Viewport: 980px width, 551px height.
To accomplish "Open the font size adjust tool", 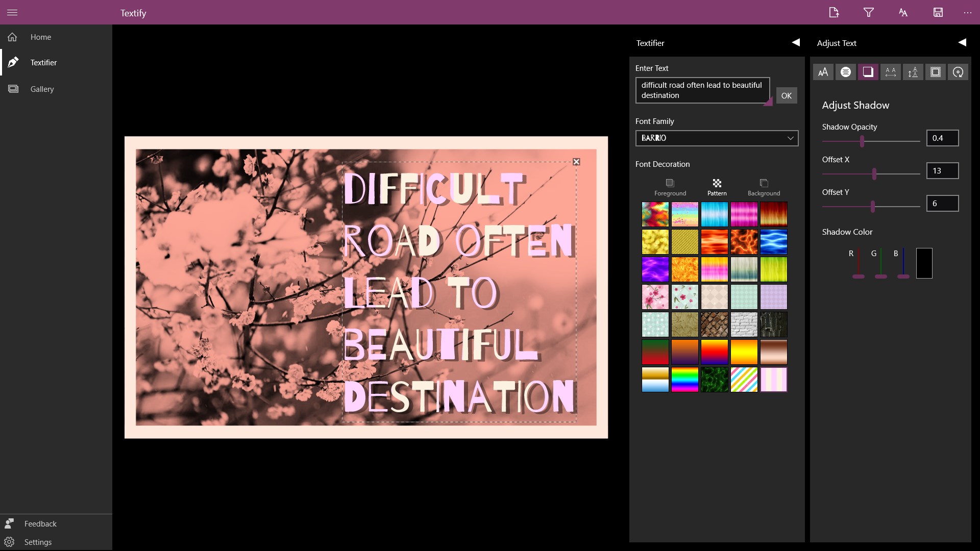I will (x=823, y=72).
